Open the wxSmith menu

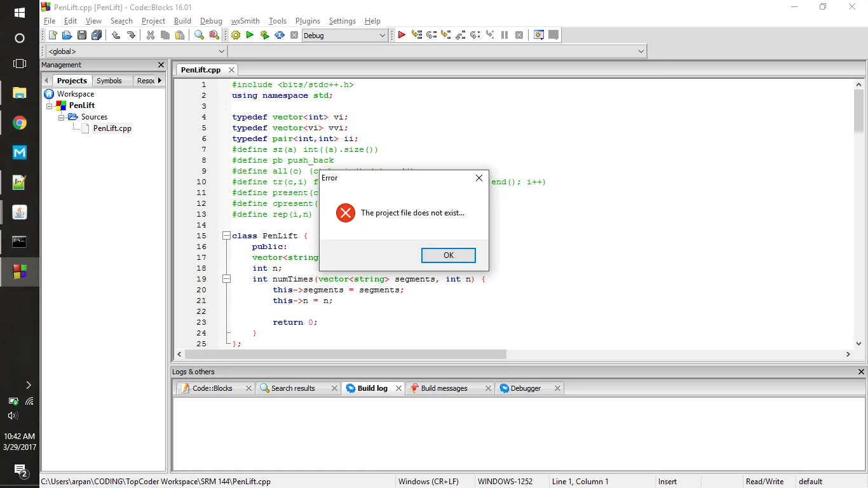(x=245, y=21)
